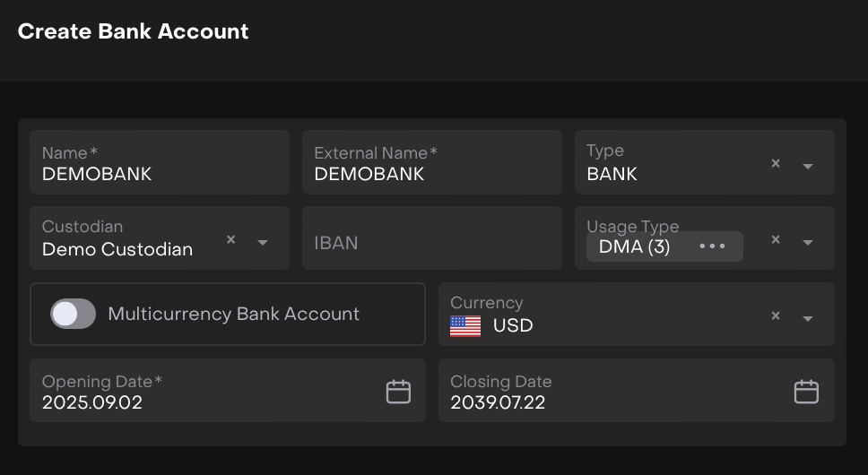
Task: Clear the Type field selection
Action: coord(776,164)
